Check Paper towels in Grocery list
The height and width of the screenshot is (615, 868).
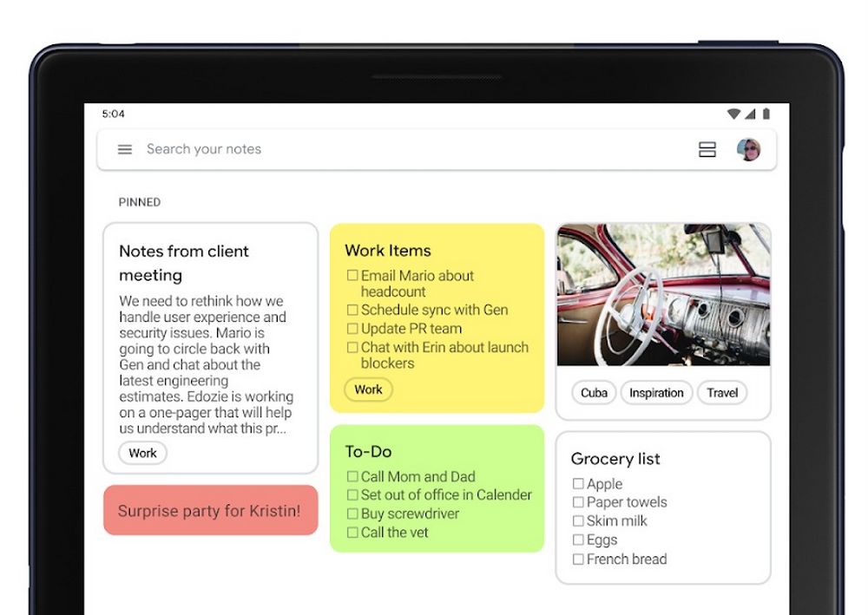[578, 502]
